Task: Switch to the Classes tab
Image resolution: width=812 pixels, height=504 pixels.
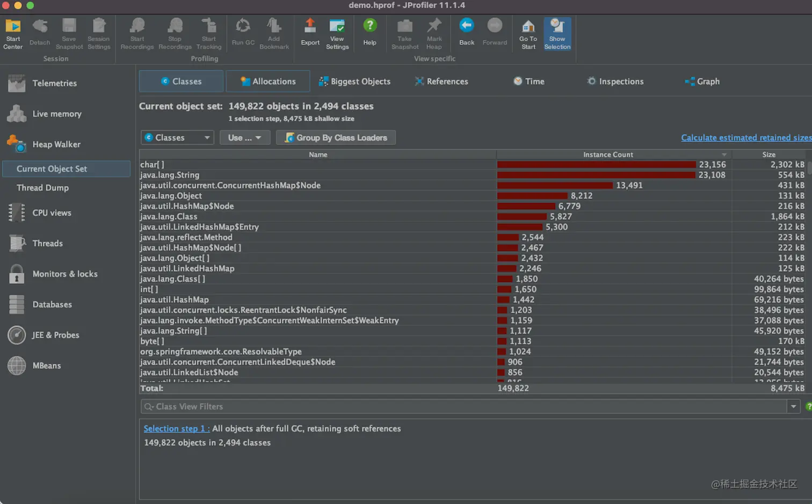Action: (x=181, y=81)
